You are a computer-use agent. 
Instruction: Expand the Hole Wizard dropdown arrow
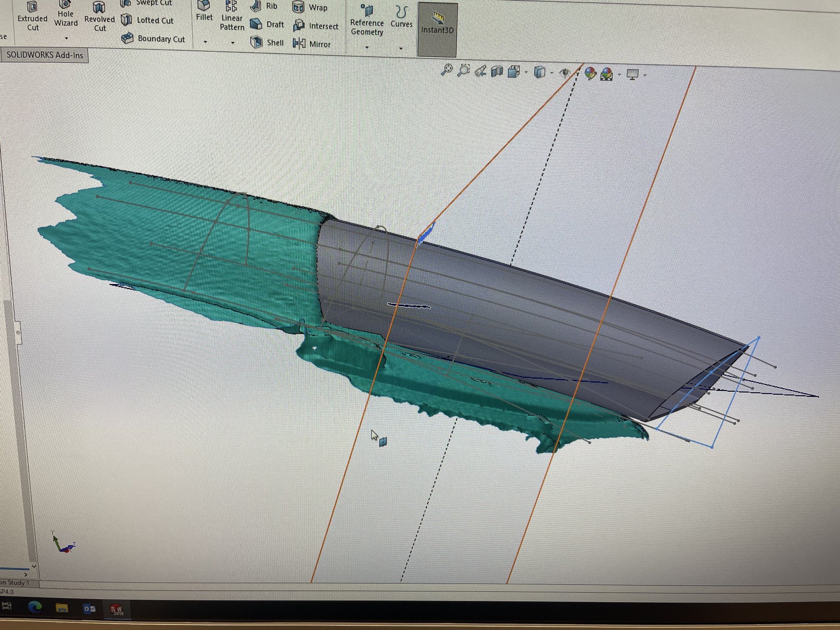pos(66,38)
